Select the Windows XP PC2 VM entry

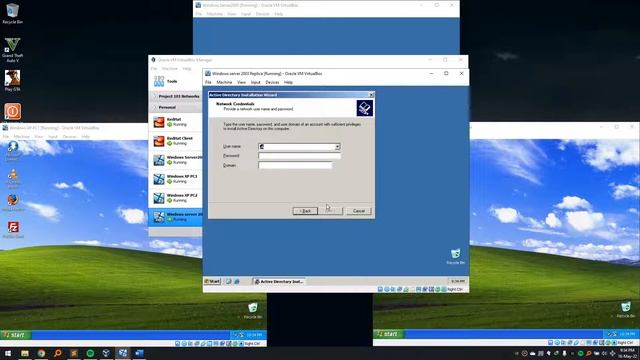click(176, 198)
